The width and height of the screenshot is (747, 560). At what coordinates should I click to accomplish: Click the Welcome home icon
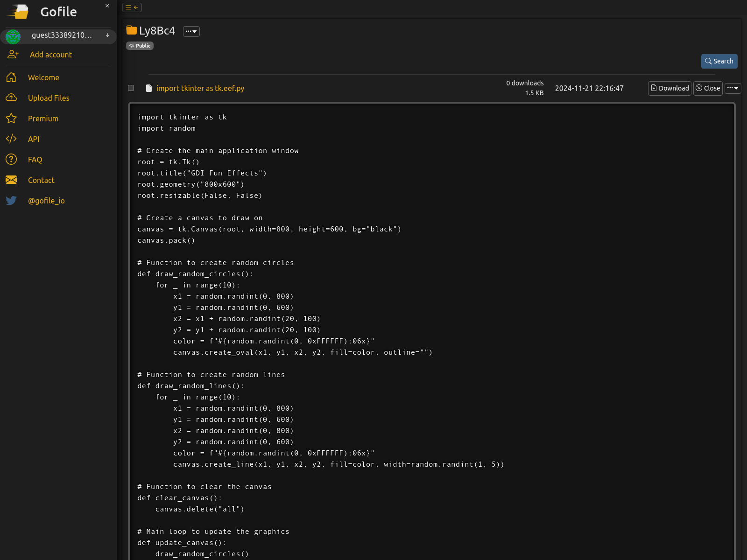(11, 77)
